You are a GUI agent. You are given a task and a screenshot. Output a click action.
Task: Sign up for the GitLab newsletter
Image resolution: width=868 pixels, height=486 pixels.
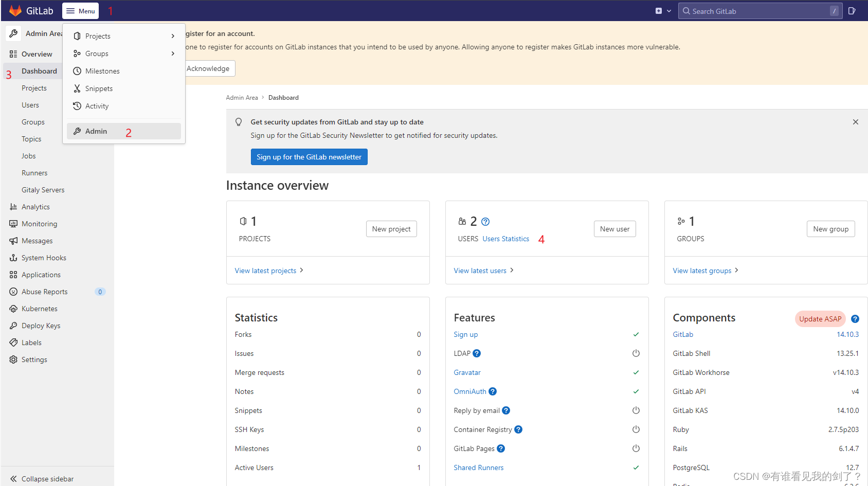[309, 157]
